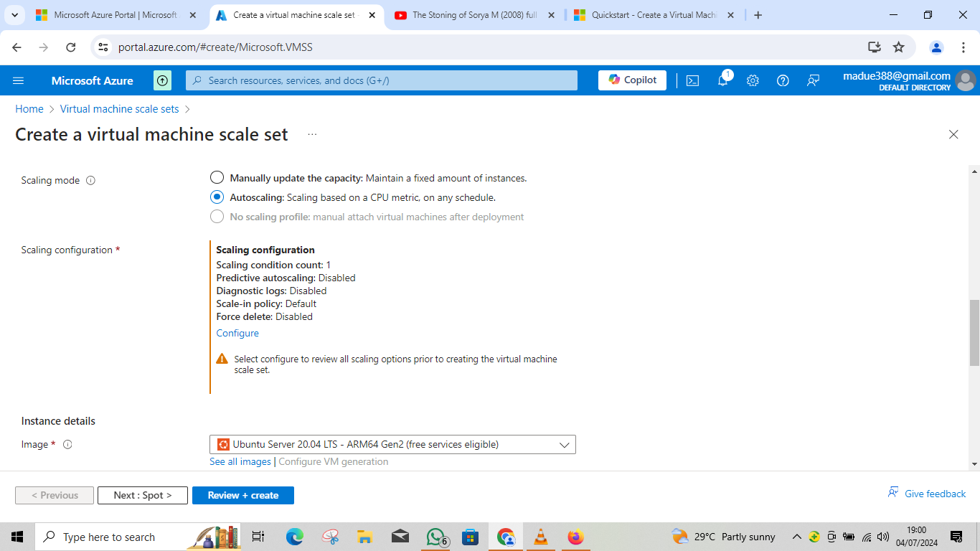Image resolution: width=980 pixels, height=551 pixels.
Task: Click the green upgrade arrow icon
Action: (x=163, y=80)
